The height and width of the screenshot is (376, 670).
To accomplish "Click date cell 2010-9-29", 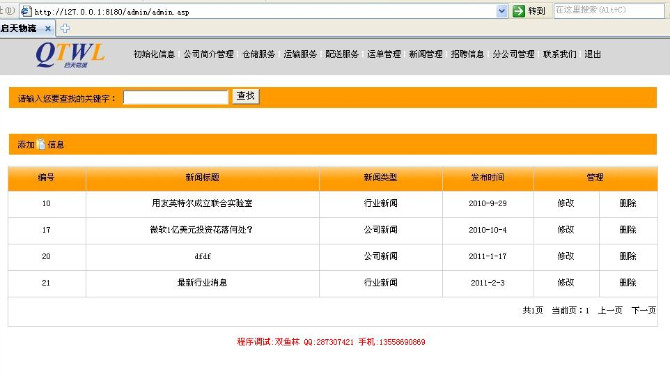I will click(488, 203).
